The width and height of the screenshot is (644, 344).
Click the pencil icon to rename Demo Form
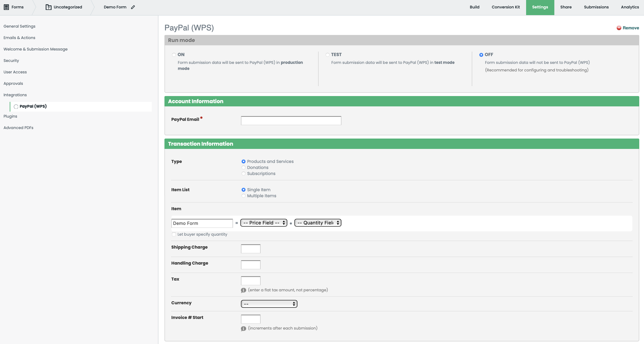click(133, 7)
